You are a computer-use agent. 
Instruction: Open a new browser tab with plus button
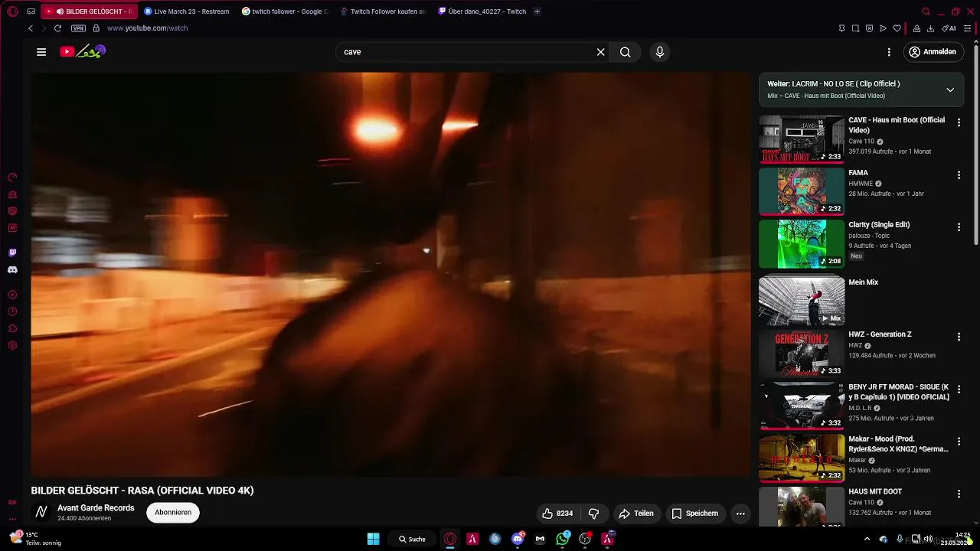(x=537, y=11)
